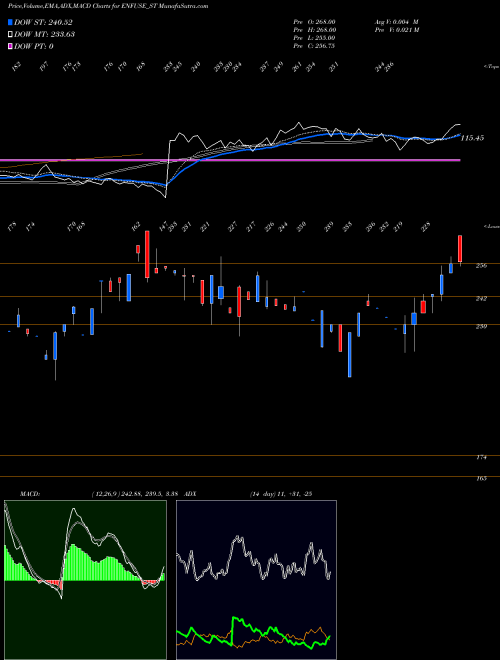
Task: Click the white DOW MT legend swatch
Action: pyautogui.click(x=11, y=34)
